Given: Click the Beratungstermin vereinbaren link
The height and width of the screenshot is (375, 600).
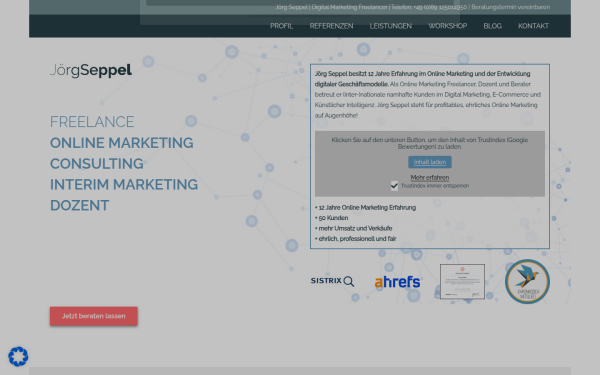Looking at the screenshot, I should [x=510, y=7].
